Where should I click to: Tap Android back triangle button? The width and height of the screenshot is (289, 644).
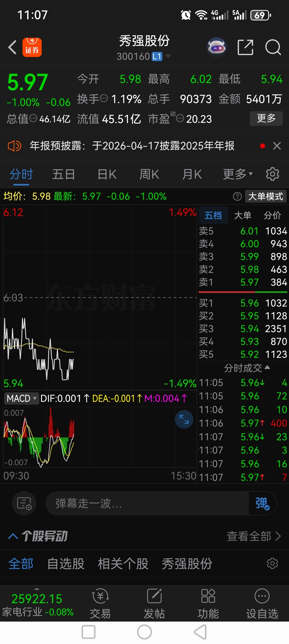coord(200,632)
